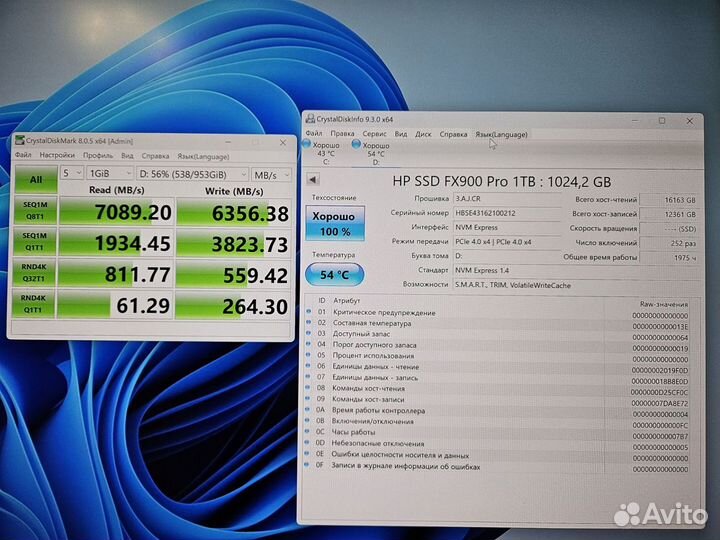Open Диск menu in CrystalDiskInfo
Screen dimensions: 720x540
[x=423, y=134]
